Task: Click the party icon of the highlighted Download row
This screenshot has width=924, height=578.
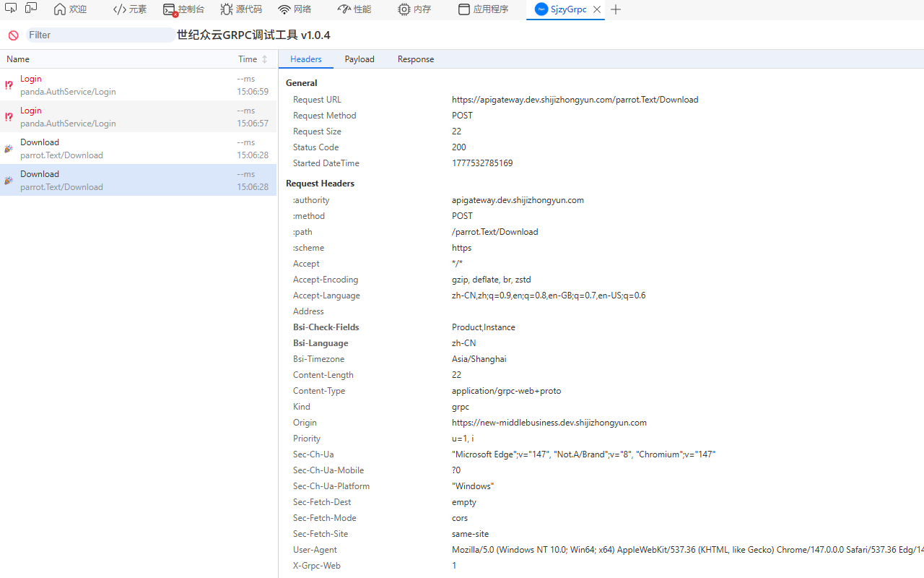Action: pyautogui.click(x=9, y=181)
